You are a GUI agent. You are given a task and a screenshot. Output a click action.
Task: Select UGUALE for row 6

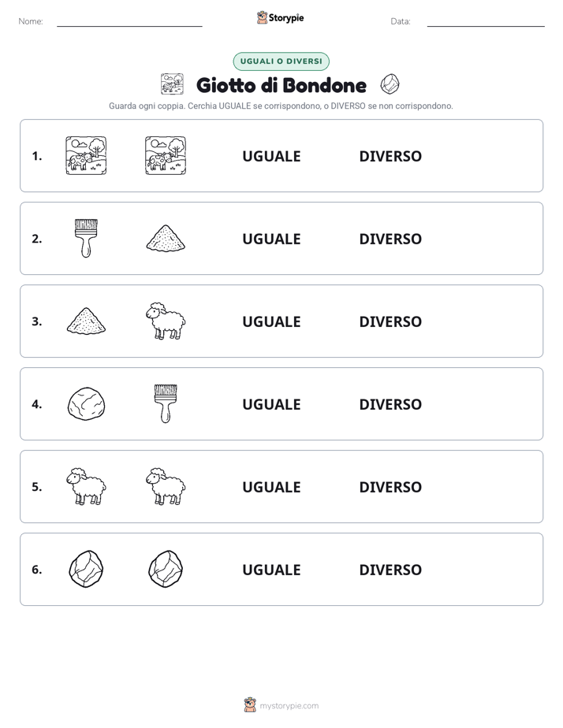point(271,569)
